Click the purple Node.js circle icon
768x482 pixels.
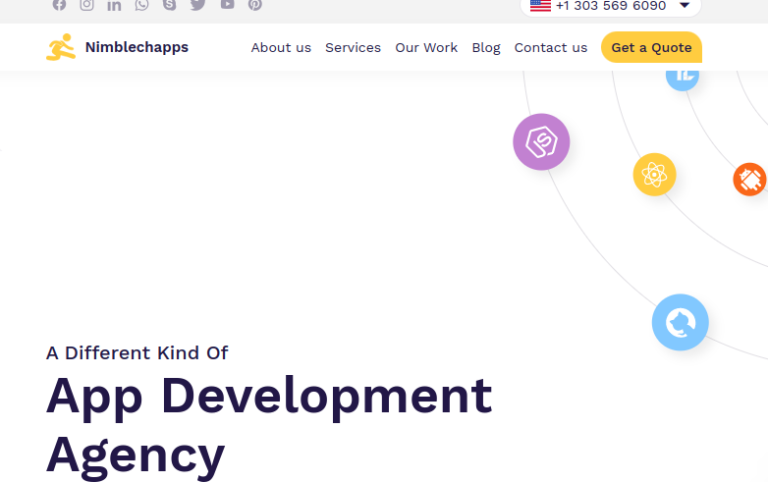(541, 142)
